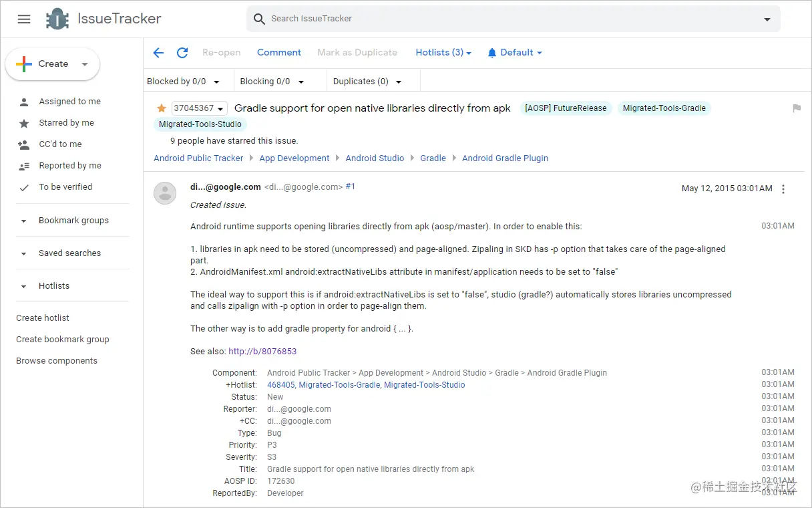Screen dimensions: 812x508
Task: Click Create hotlist
Action: coord(43,318)
